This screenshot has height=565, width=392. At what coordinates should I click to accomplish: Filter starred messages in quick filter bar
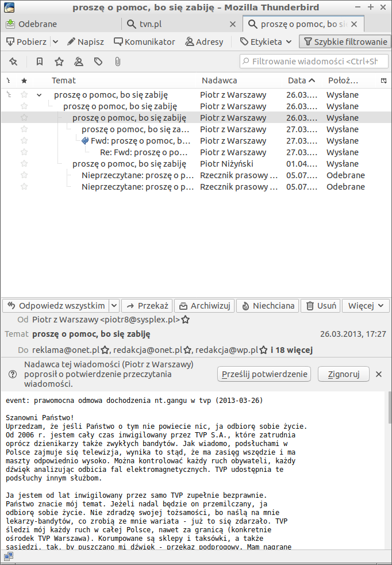(x=59, y=62)
